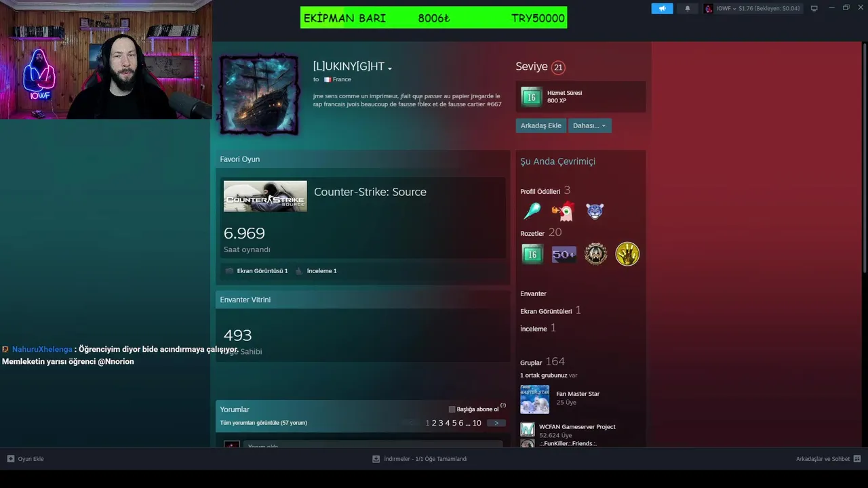The width and height of the screenshot is (868, 488).
Task: Open the level 21 badge circle
Action: (x=558, y=67)
